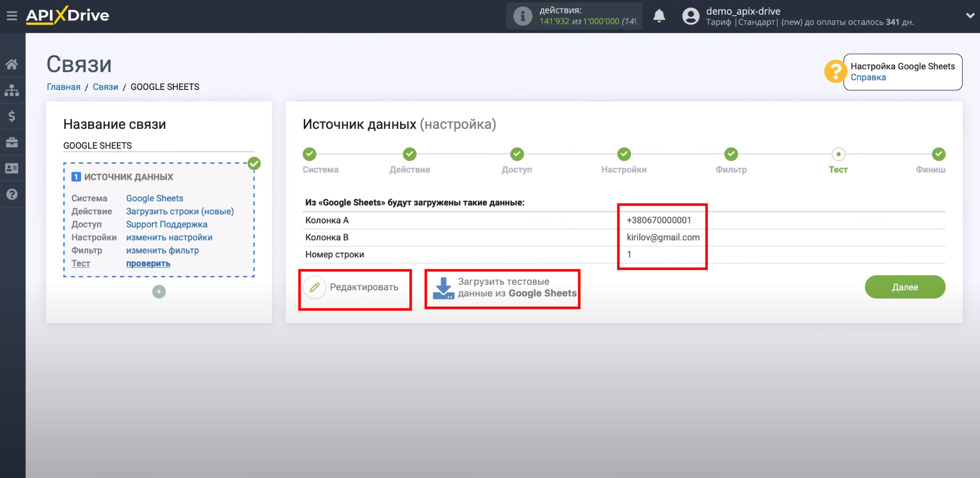Edit the connection name GOOGLE SHEETS field
The image size is (980, 478).
point(159,146)
